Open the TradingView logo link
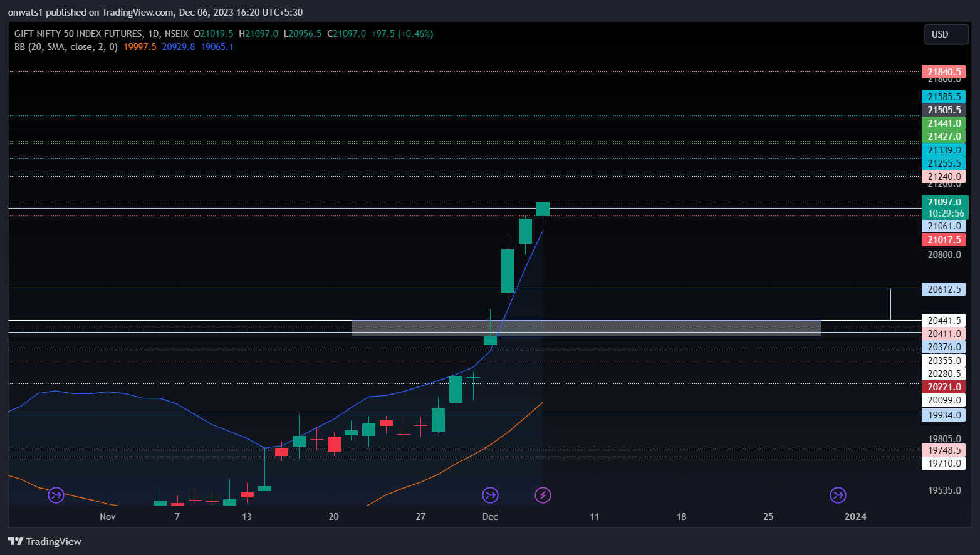The image size is (980, 555). (x=44, y=541)
